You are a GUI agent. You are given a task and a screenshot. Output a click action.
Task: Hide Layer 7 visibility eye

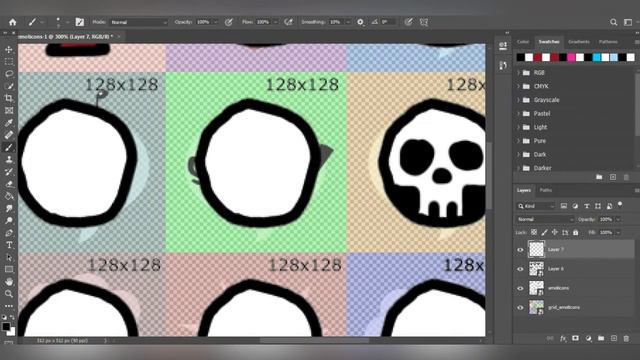click(x=520, y=250)
